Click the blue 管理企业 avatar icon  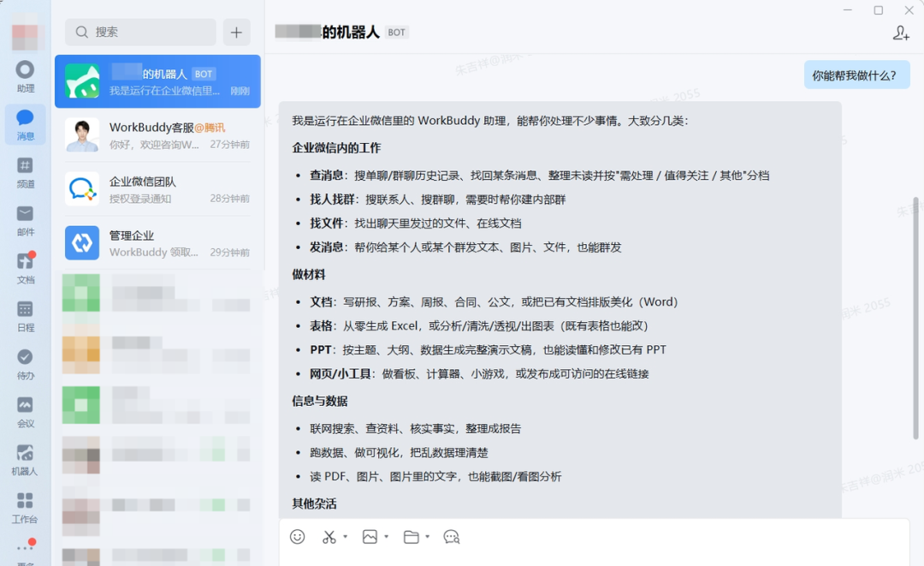point(82,243)
